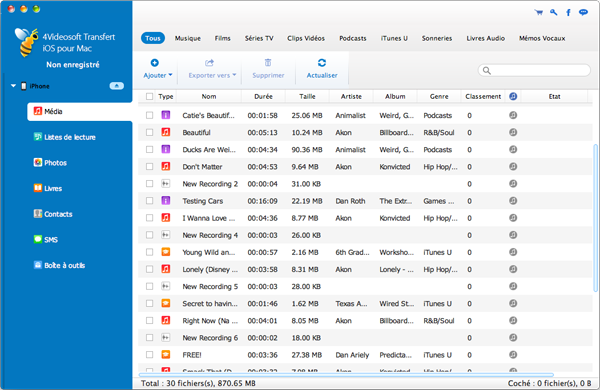
Task: Click the Non enregistré status text
Action: point(73,65)
